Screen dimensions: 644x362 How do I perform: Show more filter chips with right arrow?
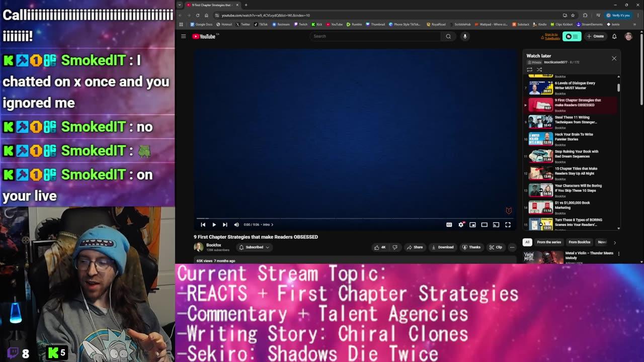pyautogui.click(x=614, y=242)
